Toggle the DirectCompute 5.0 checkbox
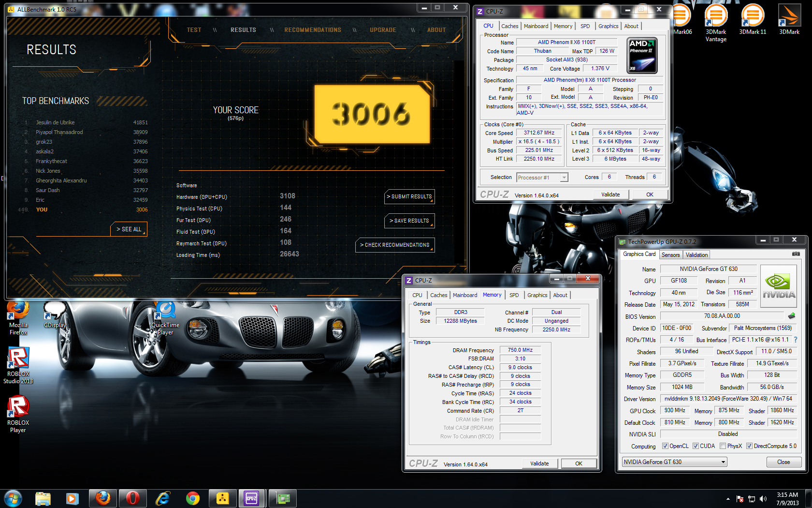The image size is (812, 508). pos(749,446)
